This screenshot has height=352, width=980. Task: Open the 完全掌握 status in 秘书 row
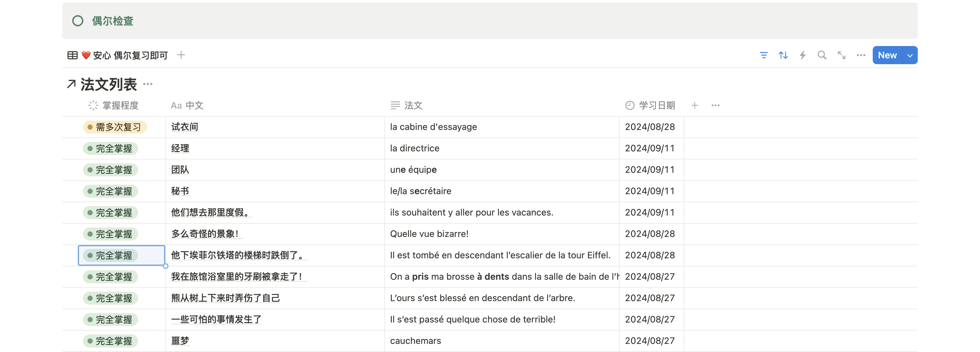pyautogui.click(x=110, y=191)
